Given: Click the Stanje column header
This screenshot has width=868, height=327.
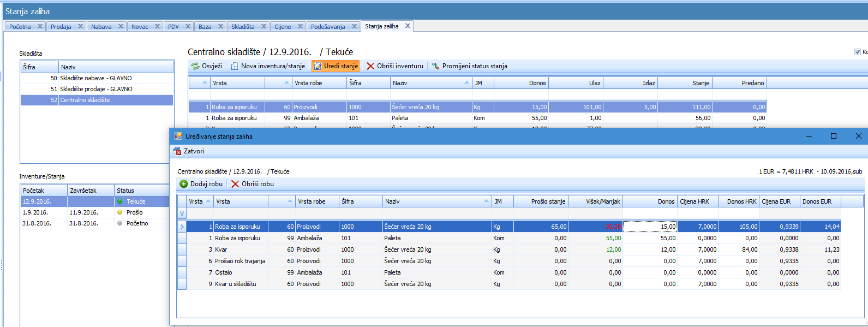Looking at the screenshot, I should (x=685, y=83).
